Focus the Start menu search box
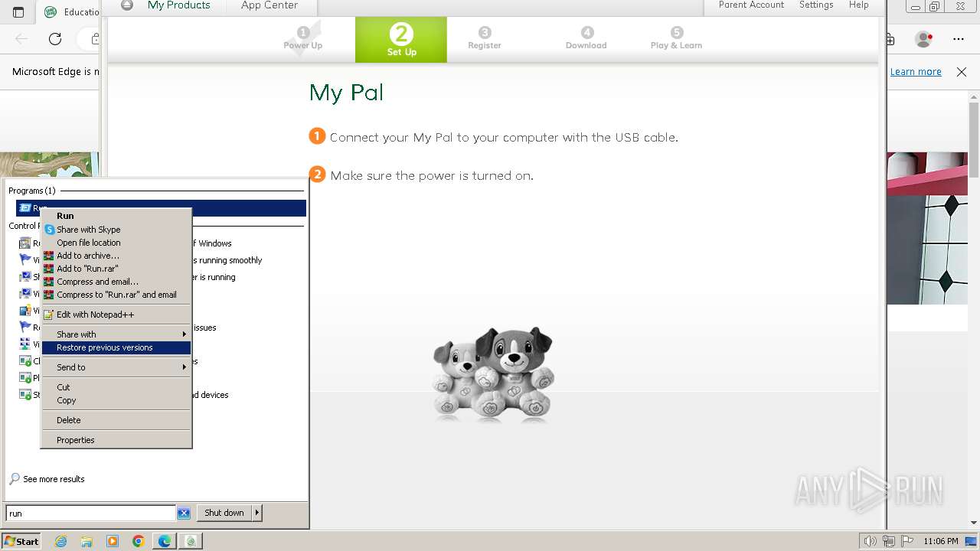The image size is (980, 551). tap(90, 514)
